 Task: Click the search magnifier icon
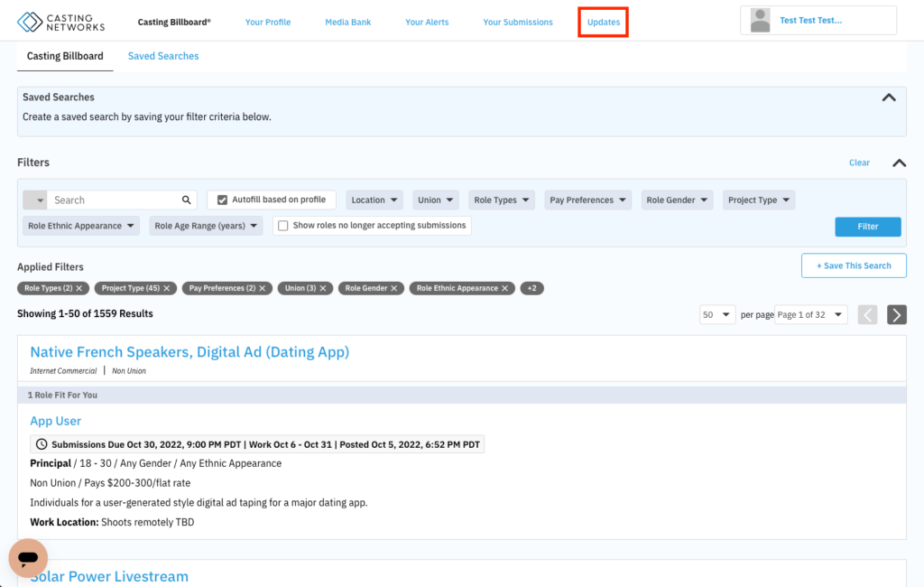(186, 200)
